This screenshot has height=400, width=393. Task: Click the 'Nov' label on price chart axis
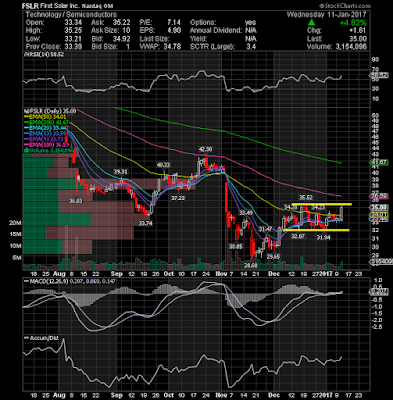pos(221,274)
